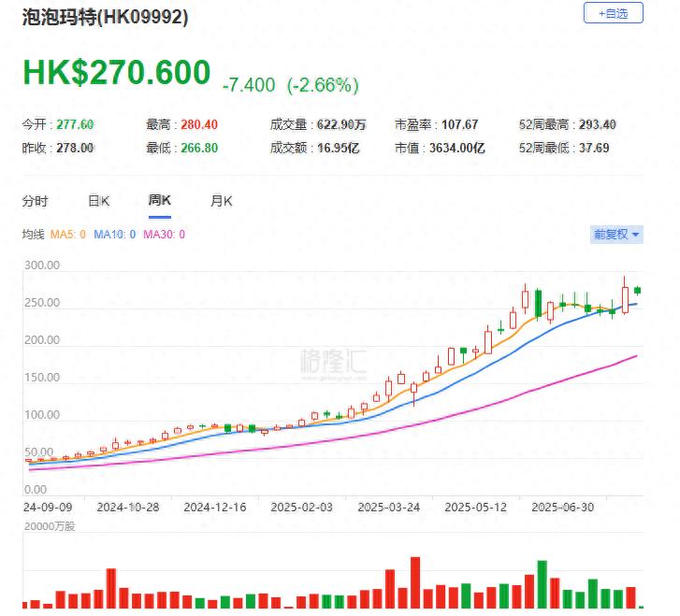The image size is (680, 616).
Task: Click the tallest red volume bar
Action: [415, 582]
